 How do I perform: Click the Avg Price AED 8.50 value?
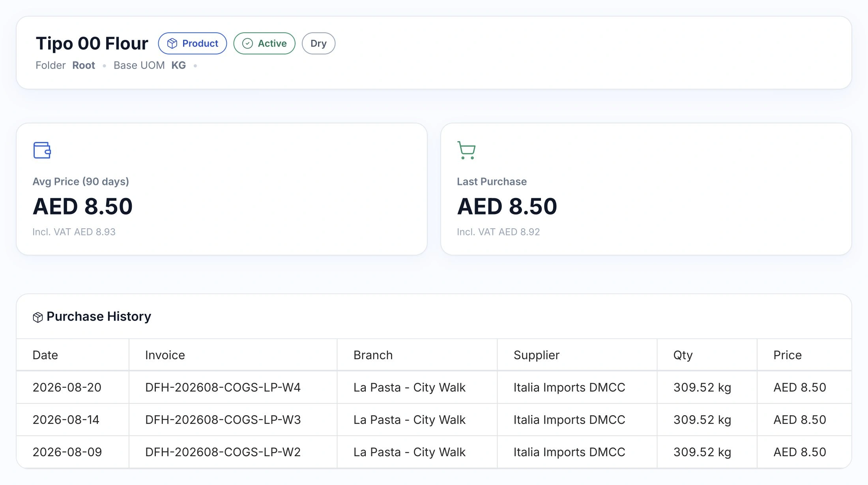coord(83,206)
